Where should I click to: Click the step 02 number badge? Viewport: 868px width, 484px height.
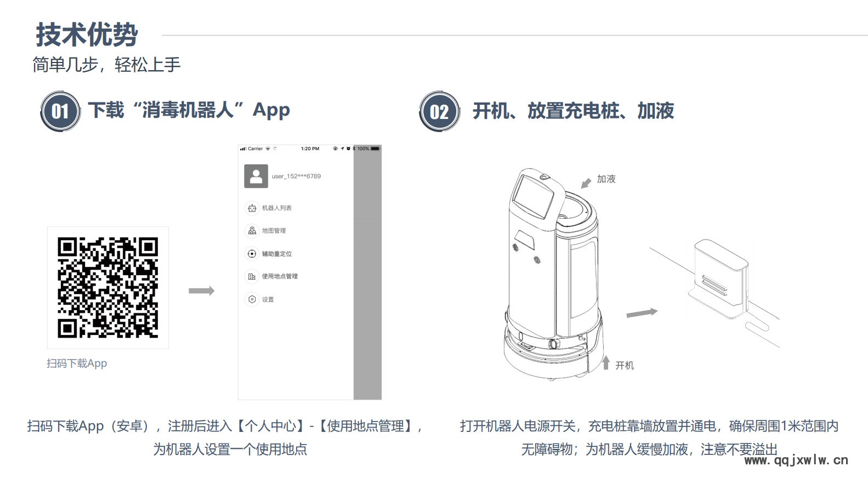[439, 111]
